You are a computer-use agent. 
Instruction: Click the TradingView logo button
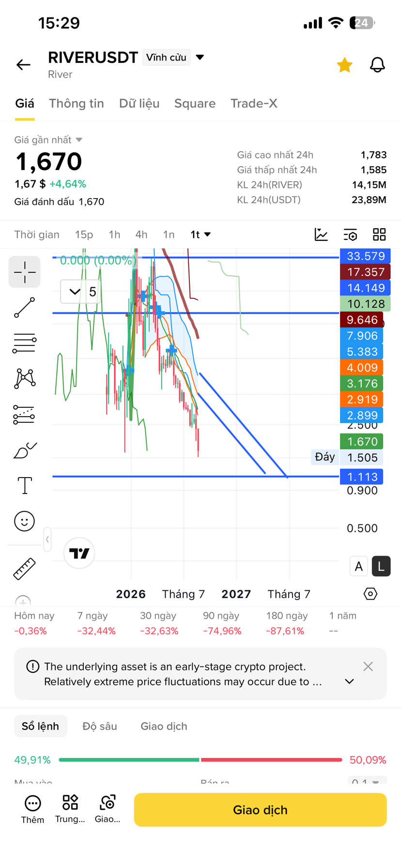pyautogui.click(x=79, y=553)
